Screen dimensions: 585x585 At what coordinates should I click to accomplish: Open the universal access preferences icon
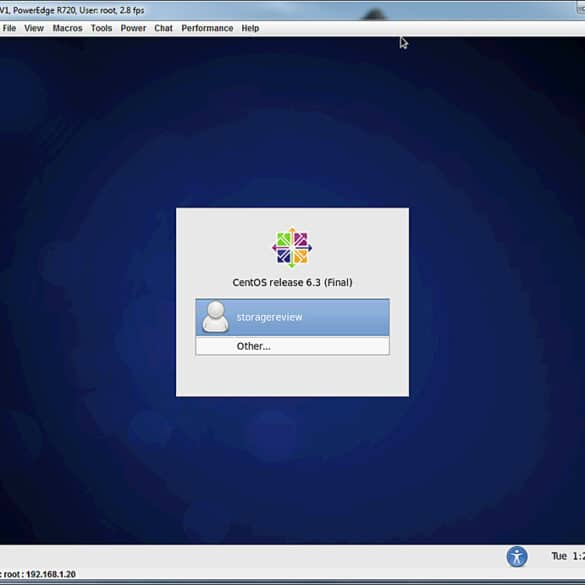(x=517, y=557)
